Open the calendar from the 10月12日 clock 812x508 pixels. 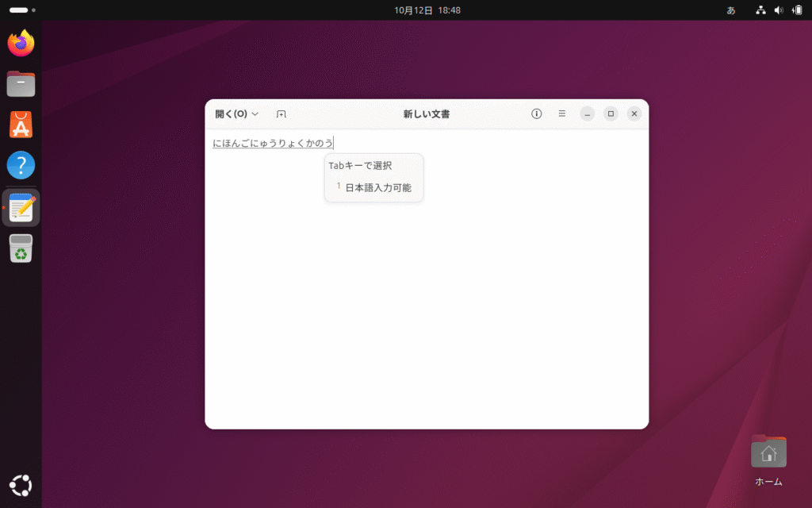click(x=427, y=10)
